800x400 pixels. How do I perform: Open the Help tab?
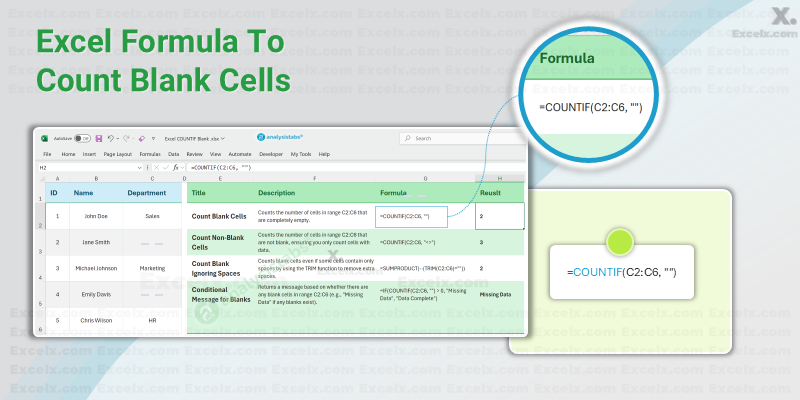324,154
